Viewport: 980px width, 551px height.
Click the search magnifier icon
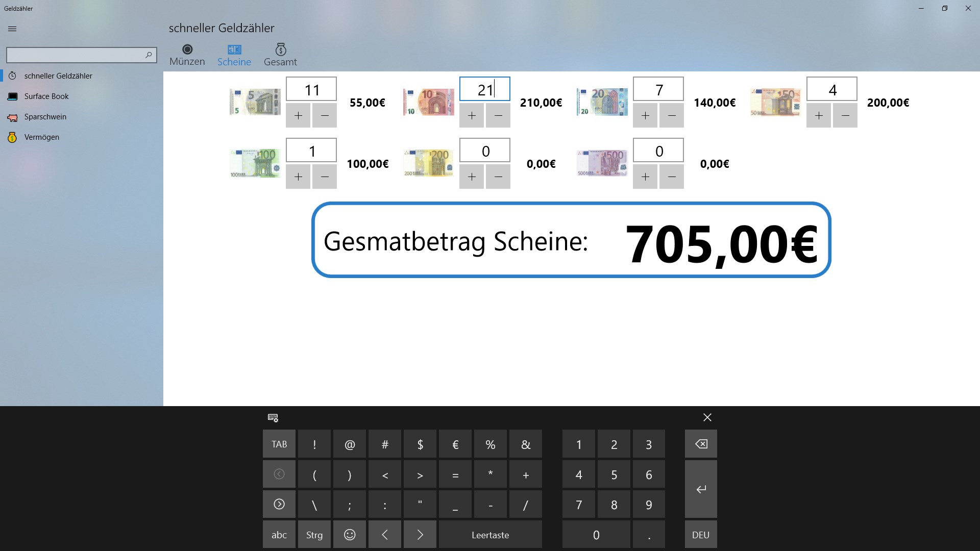(x=149, y=55)
